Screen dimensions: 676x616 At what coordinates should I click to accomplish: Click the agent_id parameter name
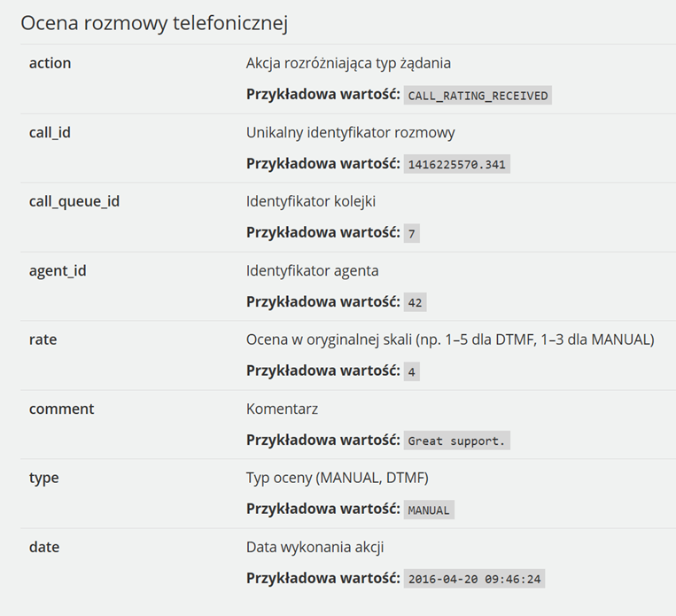[x=58, y=271]
